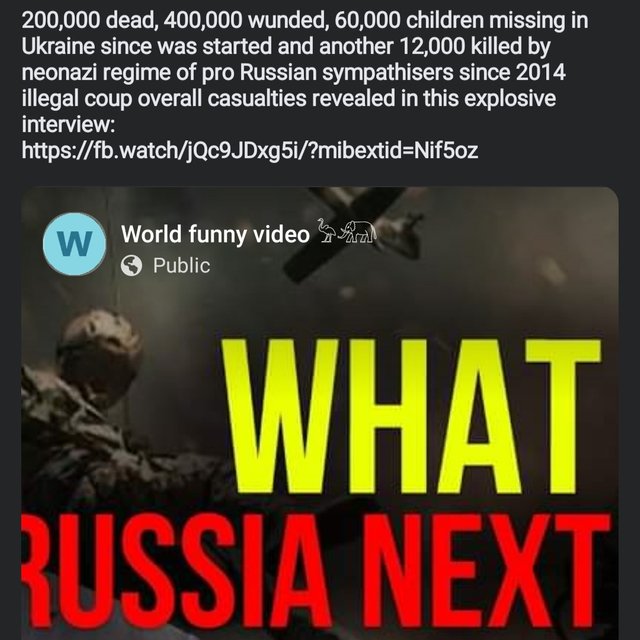Click the line about illegal coup casualties
The width and height of the screenshot is (640, 640).
(x=289, y=98)
